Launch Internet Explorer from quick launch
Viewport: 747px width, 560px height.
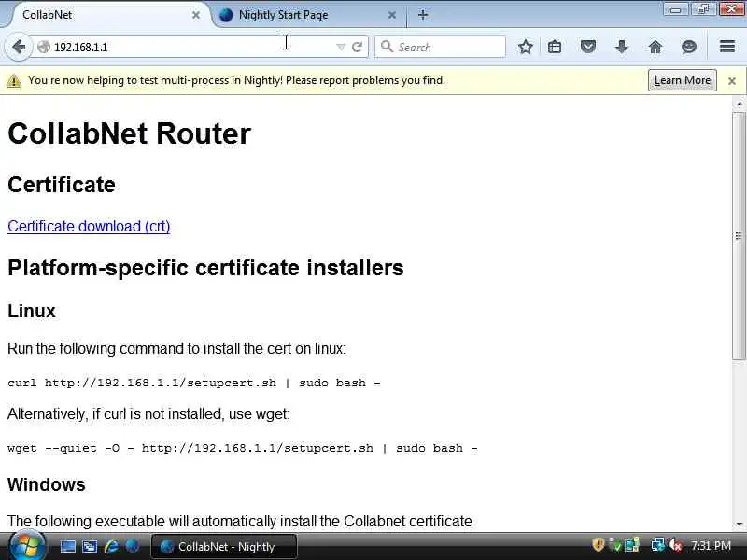click(111, 546)
